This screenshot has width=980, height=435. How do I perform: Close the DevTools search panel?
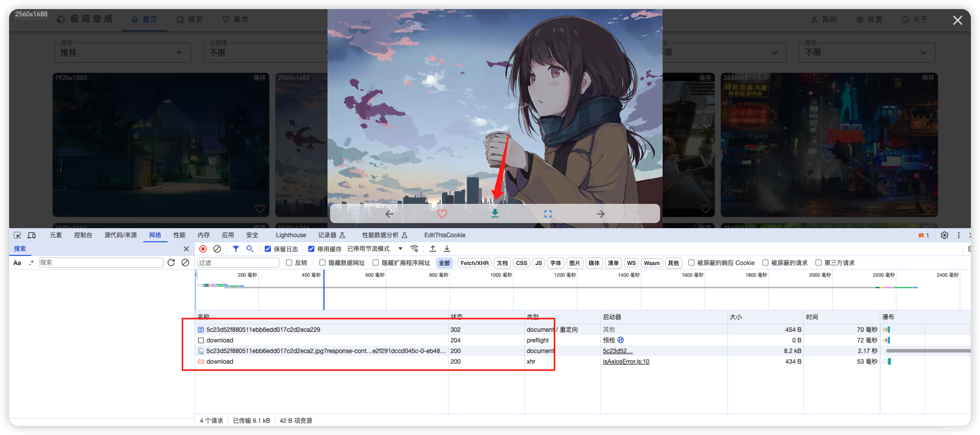[x=186, y=249]
